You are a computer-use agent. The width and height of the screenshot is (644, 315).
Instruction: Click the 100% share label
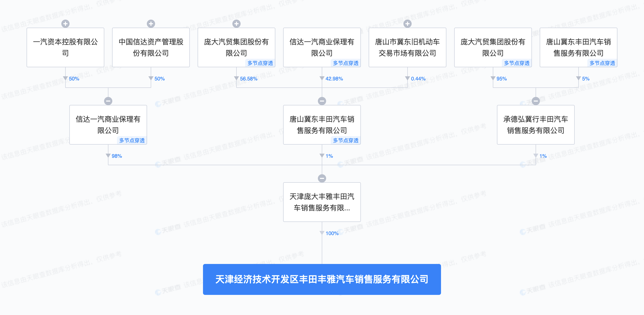point(332,233)
